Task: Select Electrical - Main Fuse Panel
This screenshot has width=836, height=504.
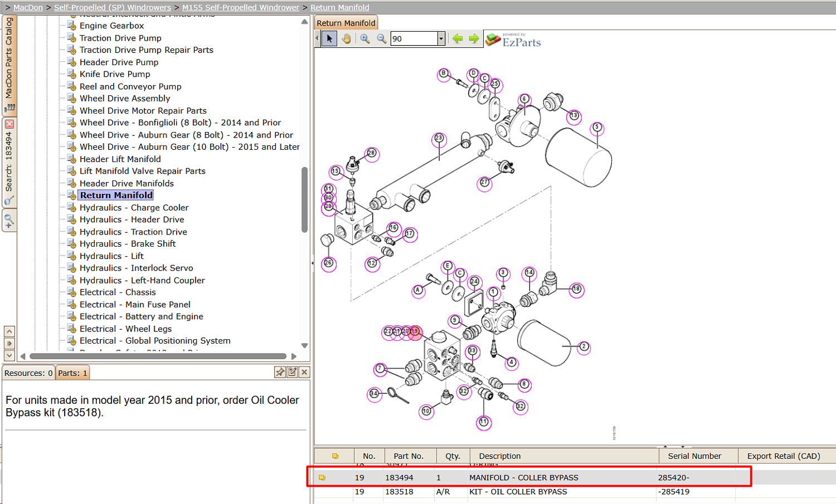Action: [135, 305]
